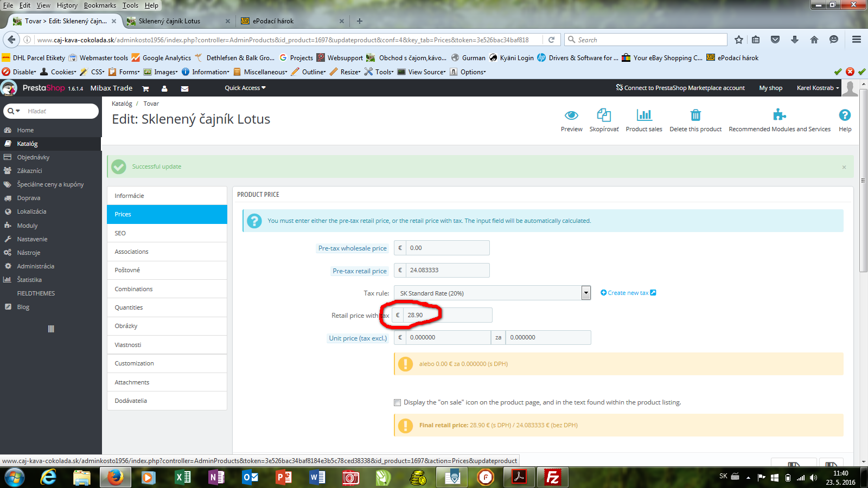
Task: Open Adobe Reader from the taskbar
Action: click(519, 477)
